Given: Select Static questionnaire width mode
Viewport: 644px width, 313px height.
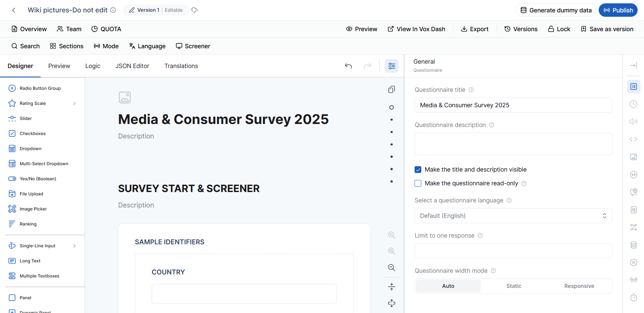Looking at the screenshot, I should pos(514,286).
